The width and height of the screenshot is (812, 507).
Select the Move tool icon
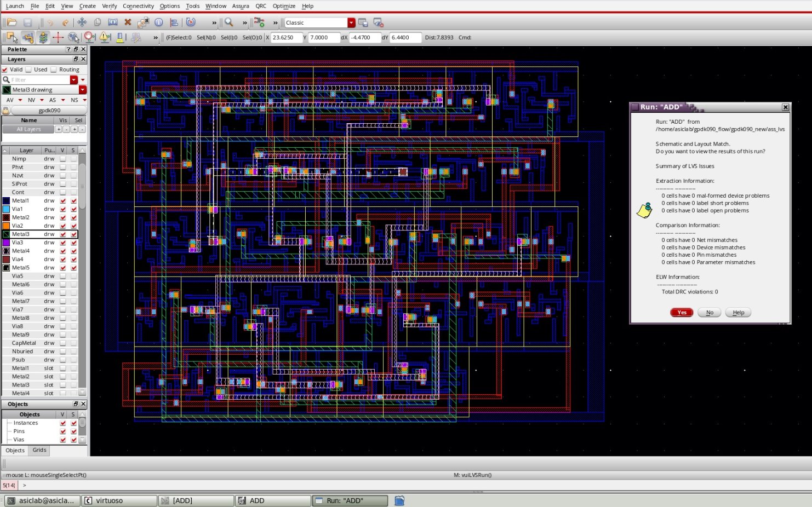click(82, 22)
